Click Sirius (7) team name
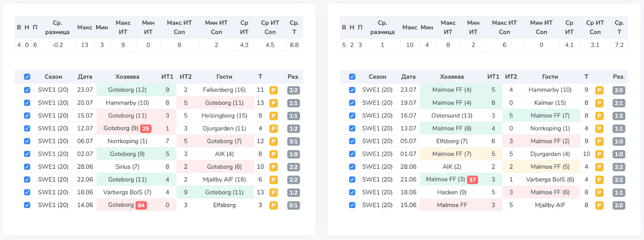Image resolution: width=644 pixels, height=240 pixels. (x=127, y=167)
